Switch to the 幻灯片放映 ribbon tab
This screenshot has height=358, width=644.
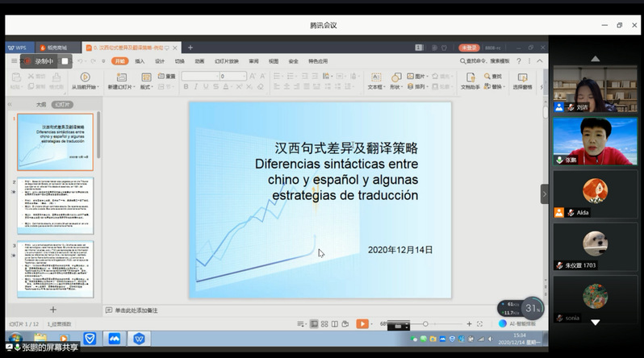point(226,61)
